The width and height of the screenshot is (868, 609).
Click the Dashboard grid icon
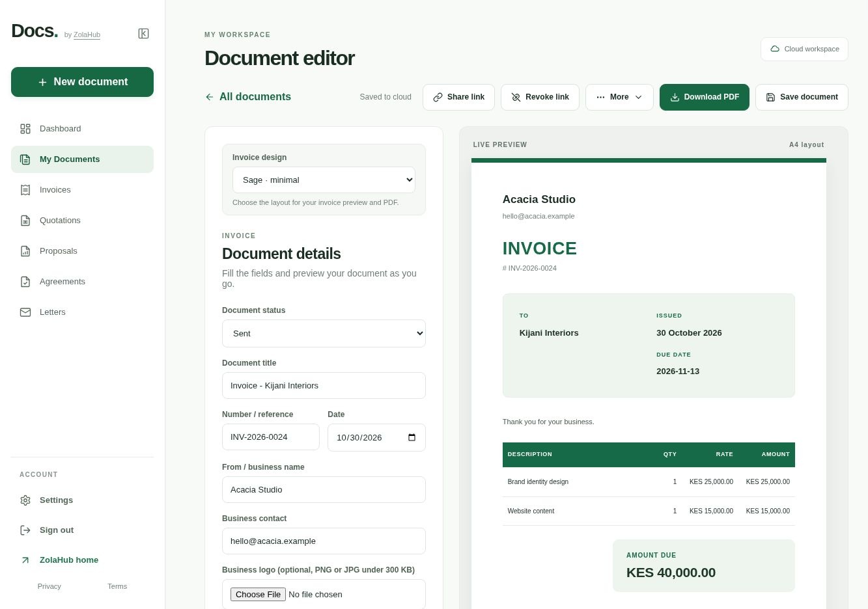pos(25,129)
